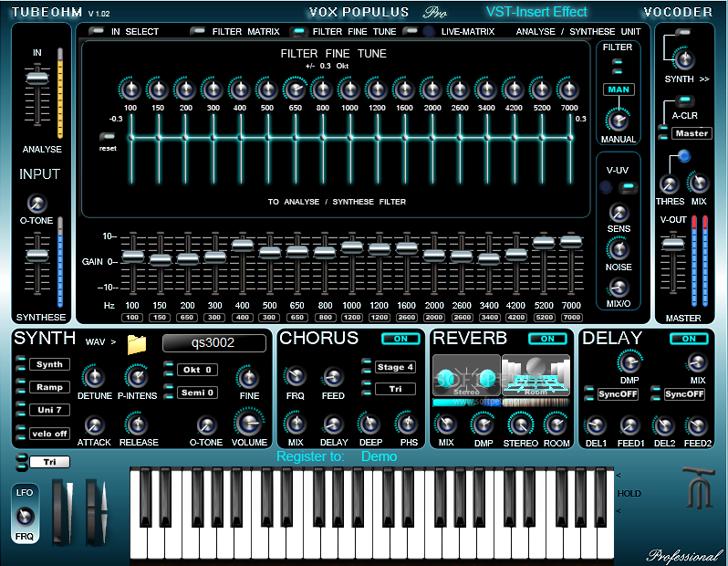Click the Chorus DEEP knob
The width and height of the screenshot is (728, 566).
coord(370,424)
